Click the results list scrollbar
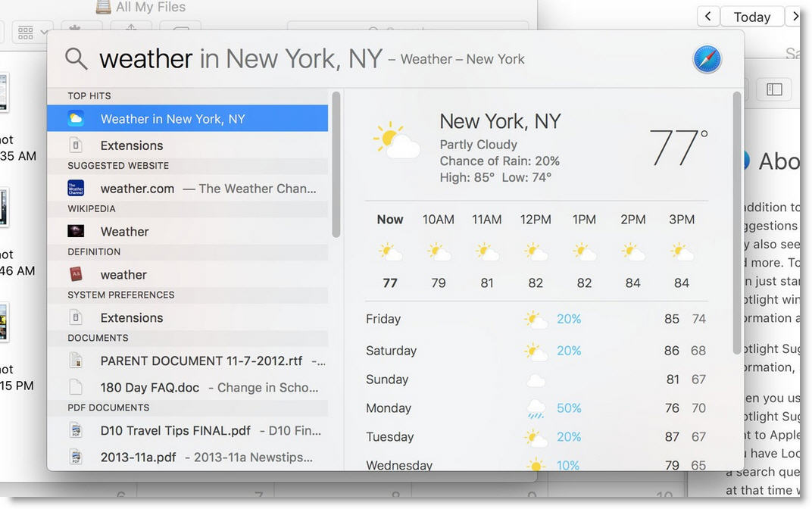The image size is (812, 509). 336,163
